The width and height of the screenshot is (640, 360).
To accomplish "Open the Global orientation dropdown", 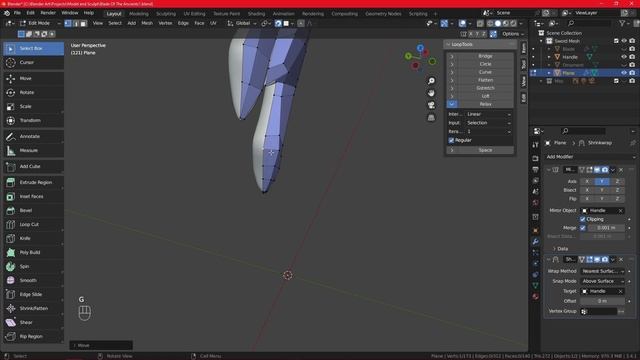I will [242, 23].
